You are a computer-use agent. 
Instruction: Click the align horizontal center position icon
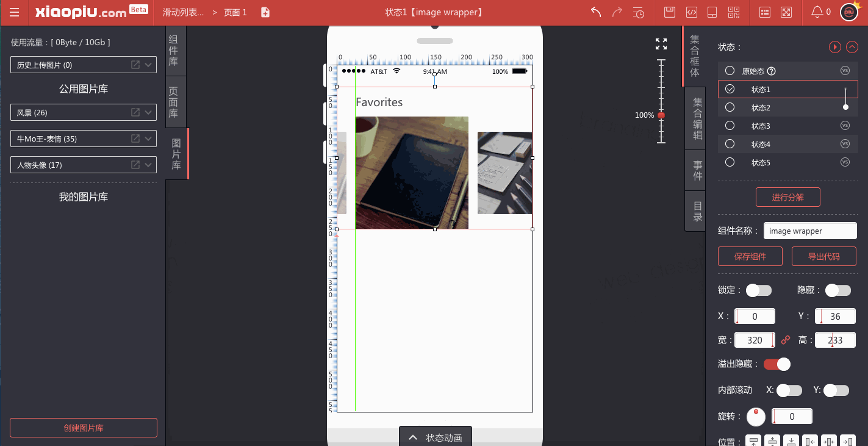click(828, 442)
